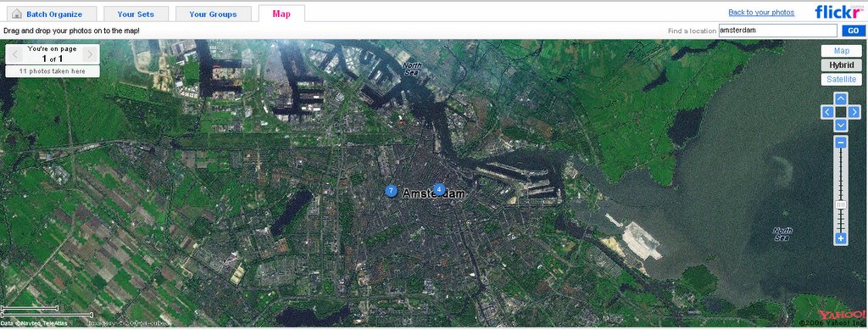Switch map view to Hybrid mode
The image size is (868, 330).
click(842, 65)
